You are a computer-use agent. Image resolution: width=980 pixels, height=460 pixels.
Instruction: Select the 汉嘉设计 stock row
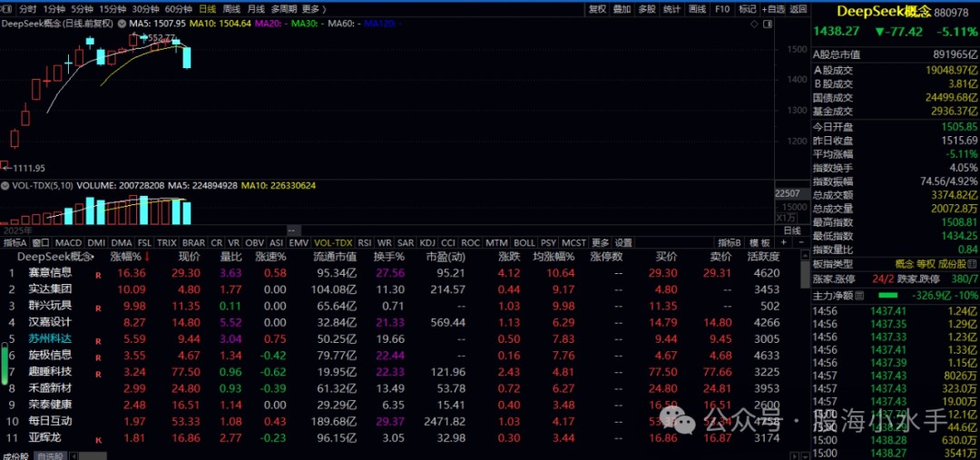[400, 322]
